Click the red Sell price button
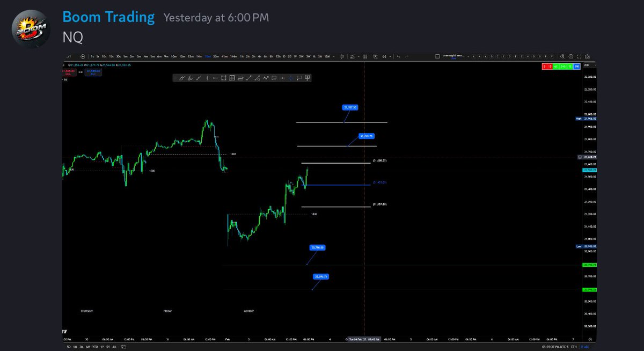Screen dimensions: 644x351 click(x=68, y=72)
